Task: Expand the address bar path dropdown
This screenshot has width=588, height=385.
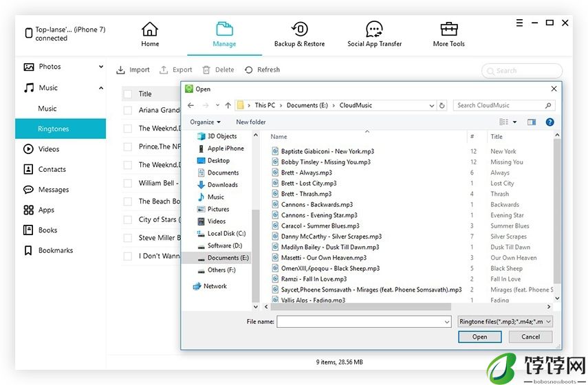Action: tap(432, 106)
